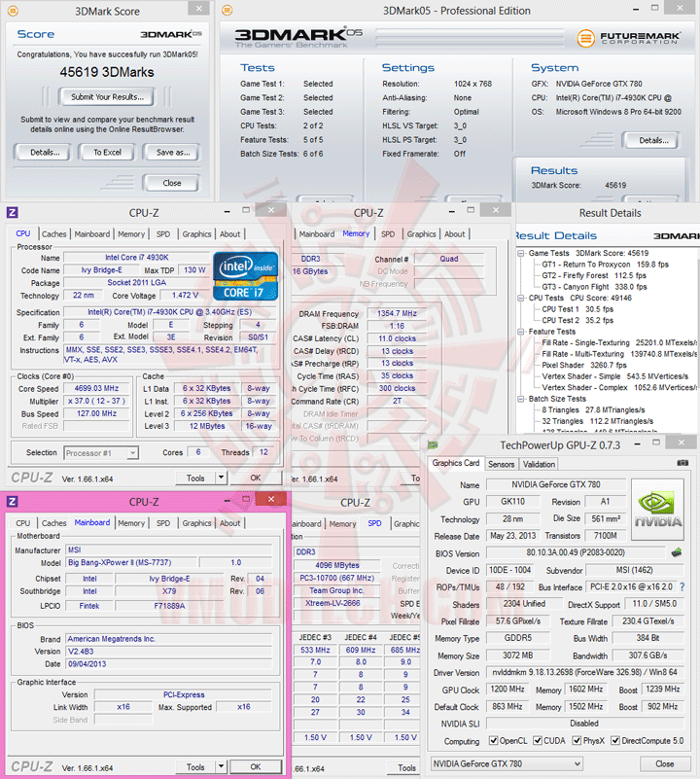This screenshot has height=779, width=700.
Task: Click the Tools button in CPU-Z CPU window
Action: [x=195, y=478]
